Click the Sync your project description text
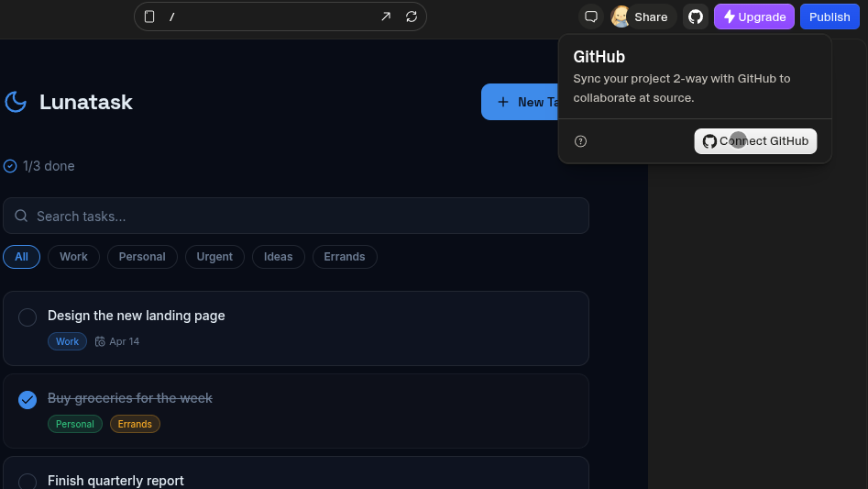The width and height of the screenshot is (868, 489). point(682,88)
